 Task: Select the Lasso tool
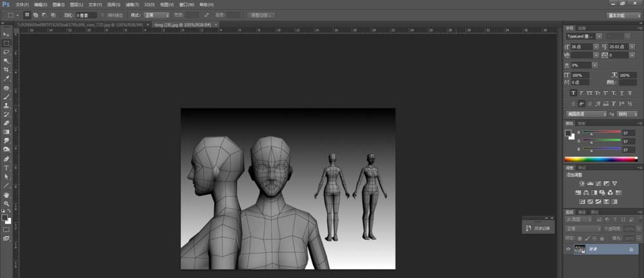point(6,52)
